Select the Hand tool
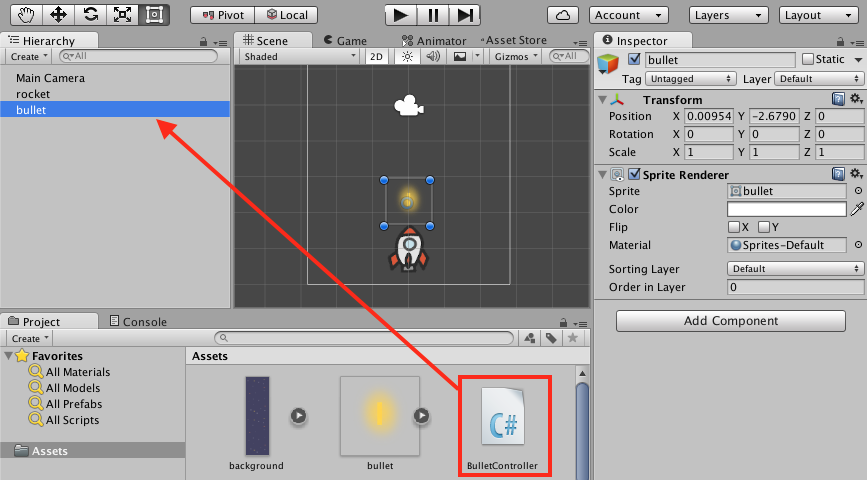867x480 pixels. pos(27,14)
